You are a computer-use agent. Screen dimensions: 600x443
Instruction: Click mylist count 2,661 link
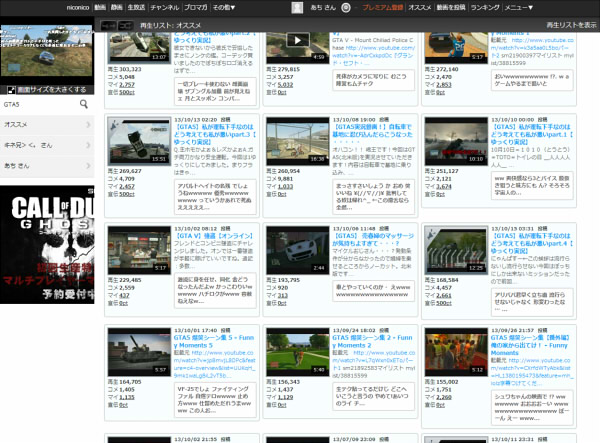pos(443,296)
